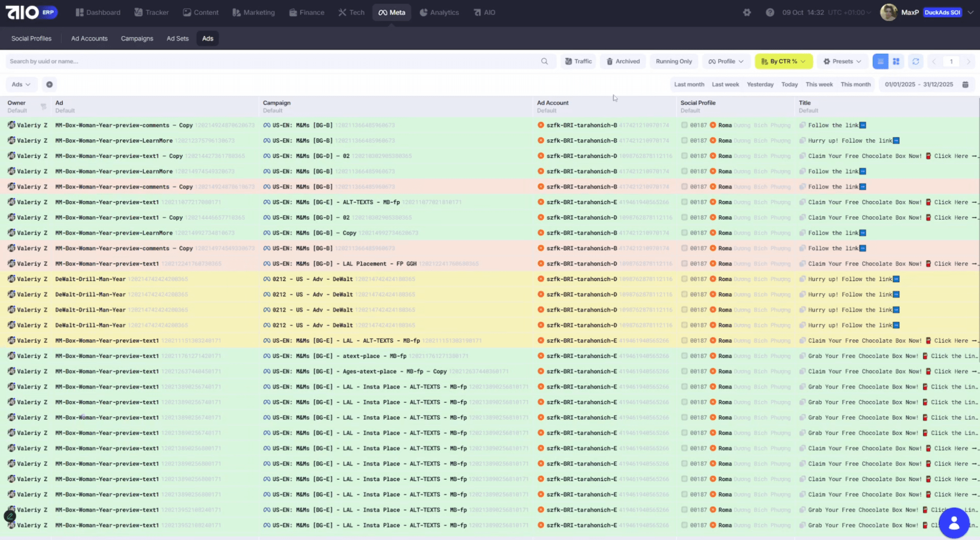Image resolution: width=980 pixels, height=540 pixels.
Task: Toggle the Archived filter
Action: click(623, 61)
